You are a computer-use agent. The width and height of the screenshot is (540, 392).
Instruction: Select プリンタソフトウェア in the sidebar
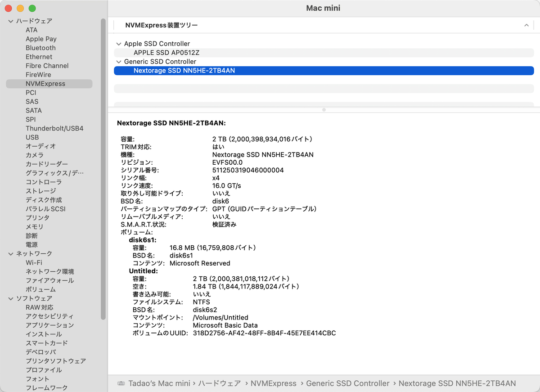click(x=56, y=361)
